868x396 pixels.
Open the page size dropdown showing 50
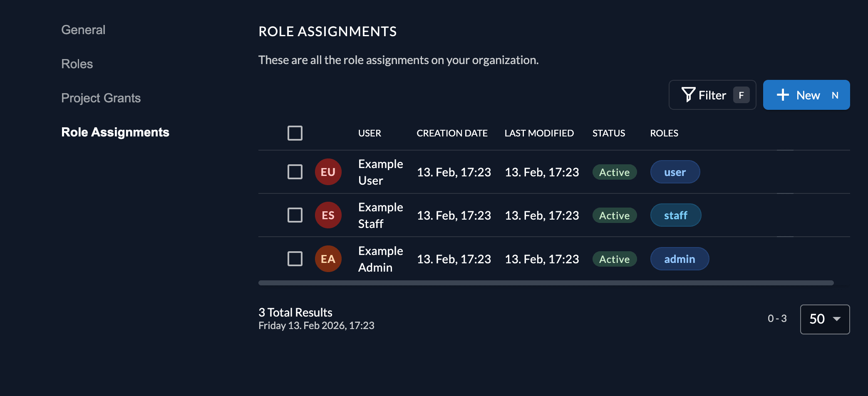click(825, 319)
